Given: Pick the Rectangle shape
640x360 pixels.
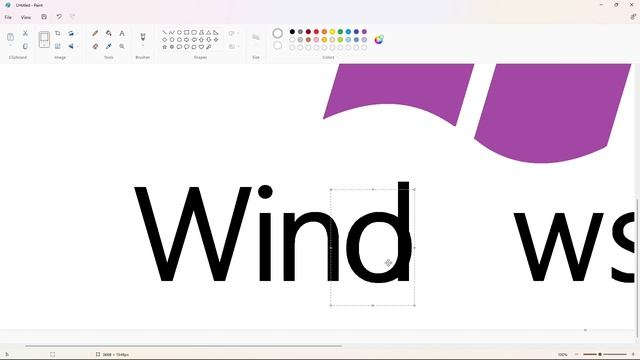Looking at the screenshot, I should coord(187,32).
